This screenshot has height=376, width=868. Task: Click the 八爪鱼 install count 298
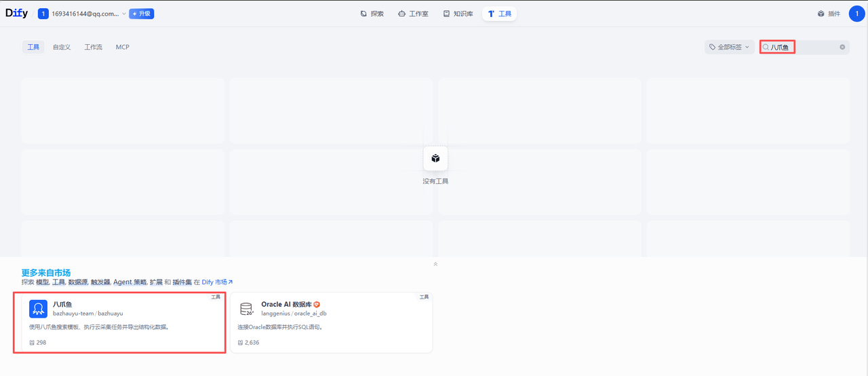point(39,343)
